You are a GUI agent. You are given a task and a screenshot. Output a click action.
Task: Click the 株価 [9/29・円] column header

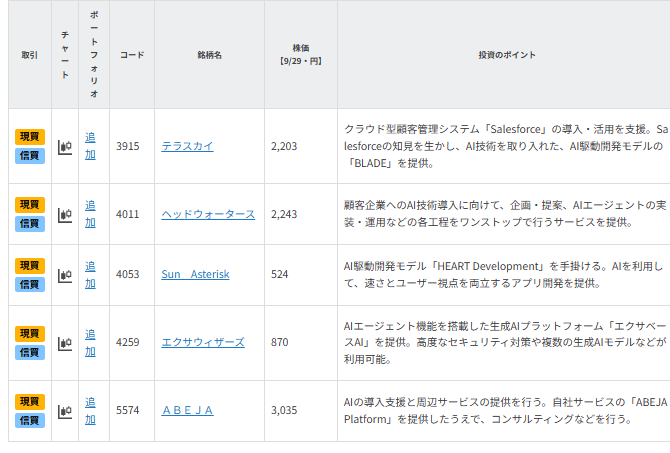301,55
